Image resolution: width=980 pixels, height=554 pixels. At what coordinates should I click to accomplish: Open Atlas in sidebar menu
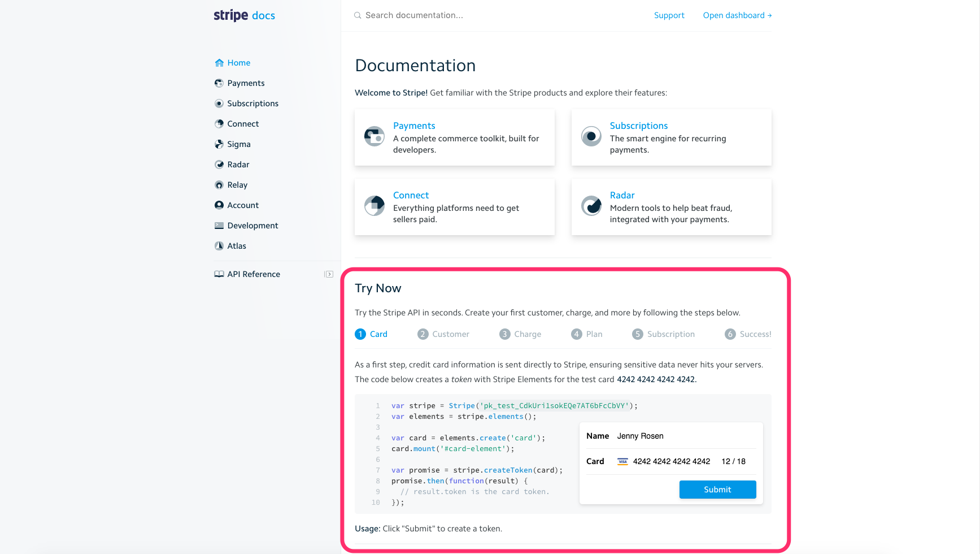237,246
